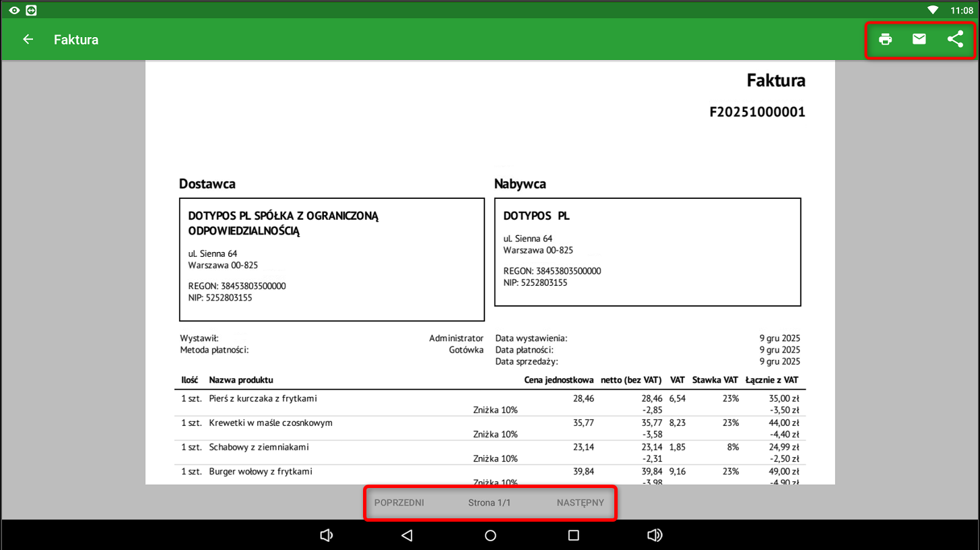Print the invoice using the printer icon

point(885,40)
